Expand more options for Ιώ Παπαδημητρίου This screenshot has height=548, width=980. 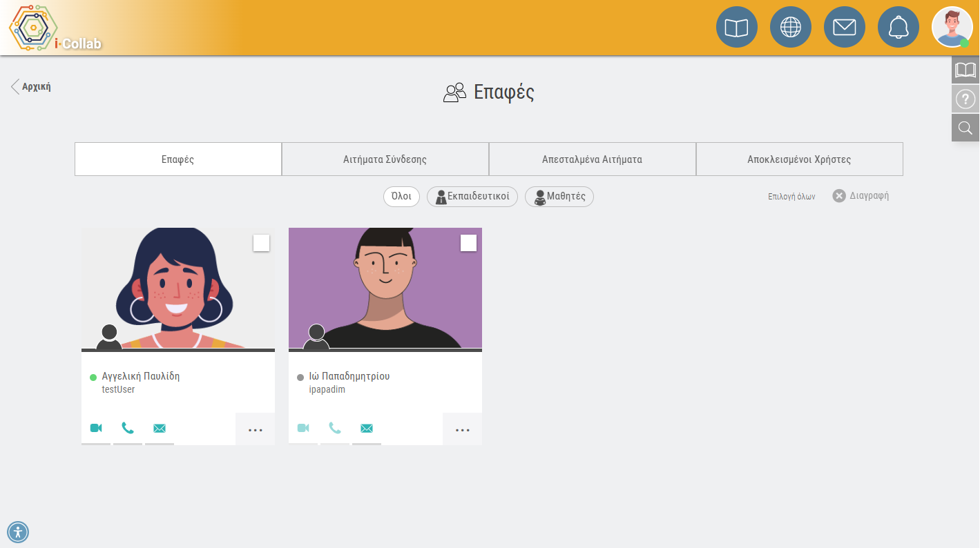[463, 429]
